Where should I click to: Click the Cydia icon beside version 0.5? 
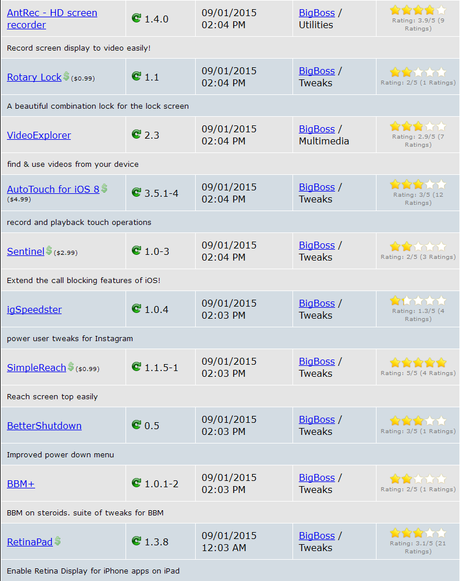(136, 425)
